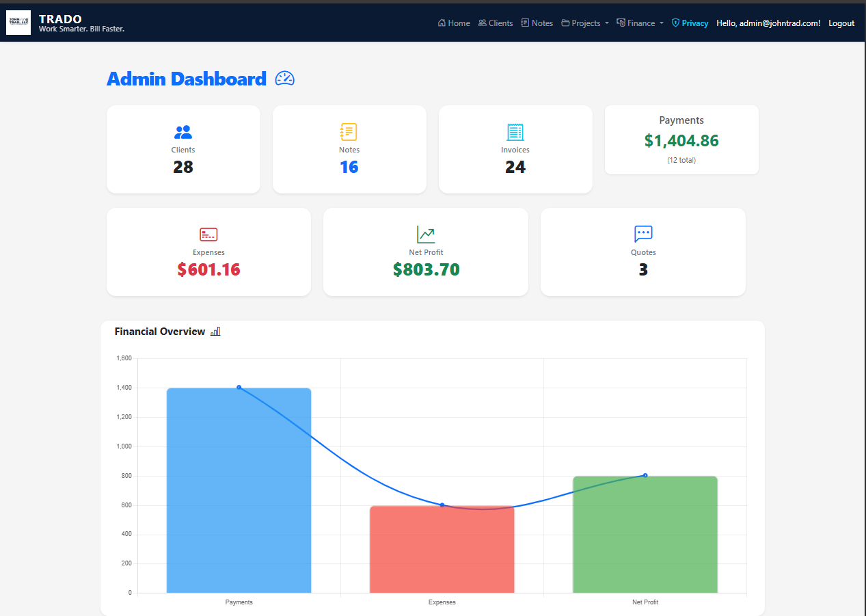The height and width of the screenshot is (616, 866).
Task: Select the yellow notepad icon above Notes count
Action: coord(349,131)
